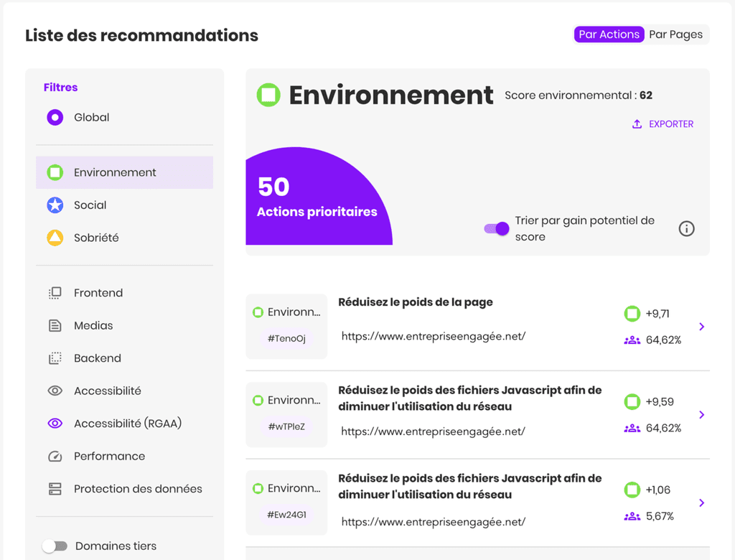
Task: Click green score icon next to +9,71
Action: [x=632, y=313]
